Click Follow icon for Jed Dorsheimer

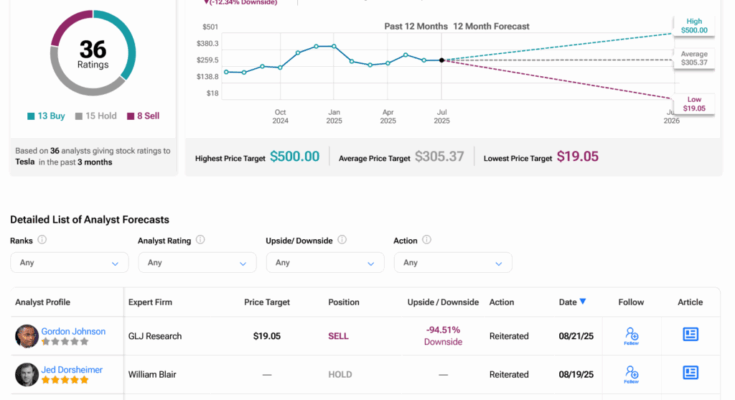tap(631, 374)
